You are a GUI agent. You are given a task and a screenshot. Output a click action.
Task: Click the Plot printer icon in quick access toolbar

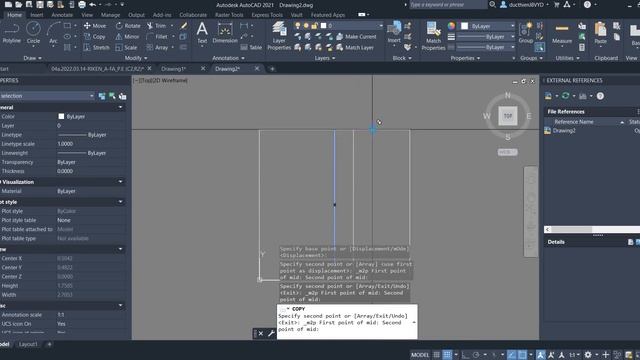(82, 4)
